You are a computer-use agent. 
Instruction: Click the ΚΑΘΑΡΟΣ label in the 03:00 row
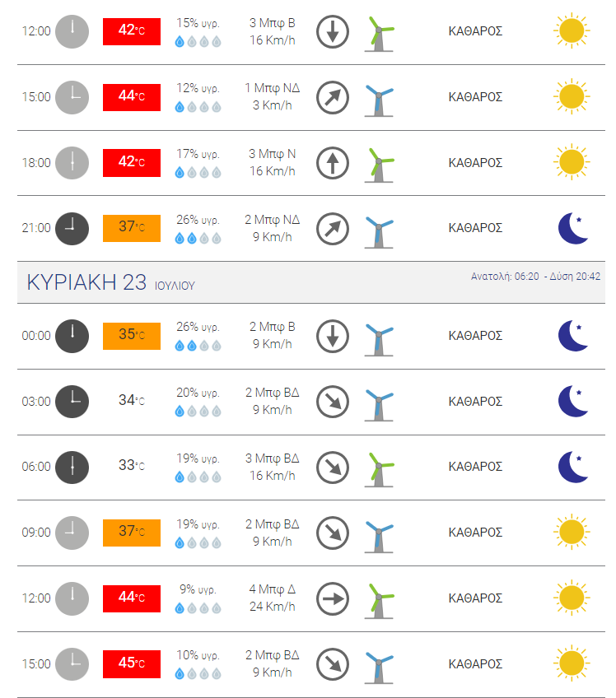tap(475, 402)
